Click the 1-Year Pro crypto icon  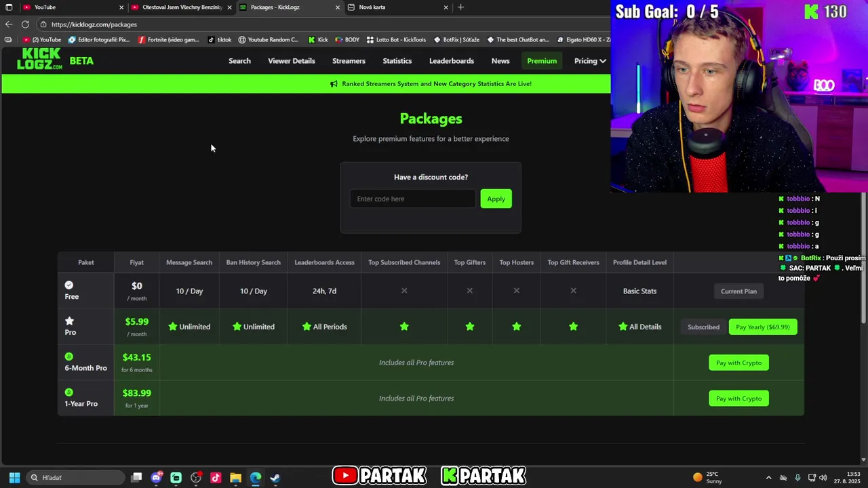coord(68,392)
